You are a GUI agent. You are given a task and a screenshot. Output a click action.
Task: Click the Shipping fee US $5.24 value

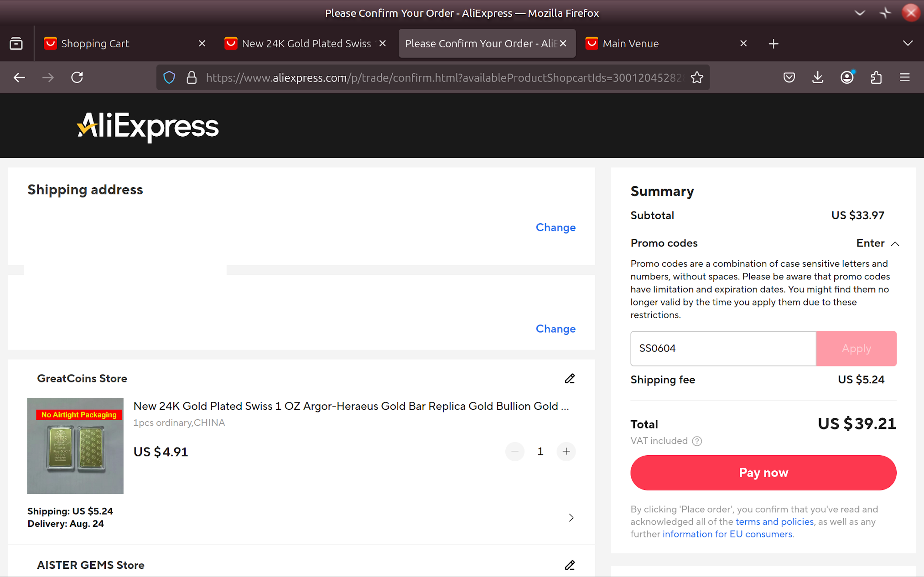(x=861, y=380)
